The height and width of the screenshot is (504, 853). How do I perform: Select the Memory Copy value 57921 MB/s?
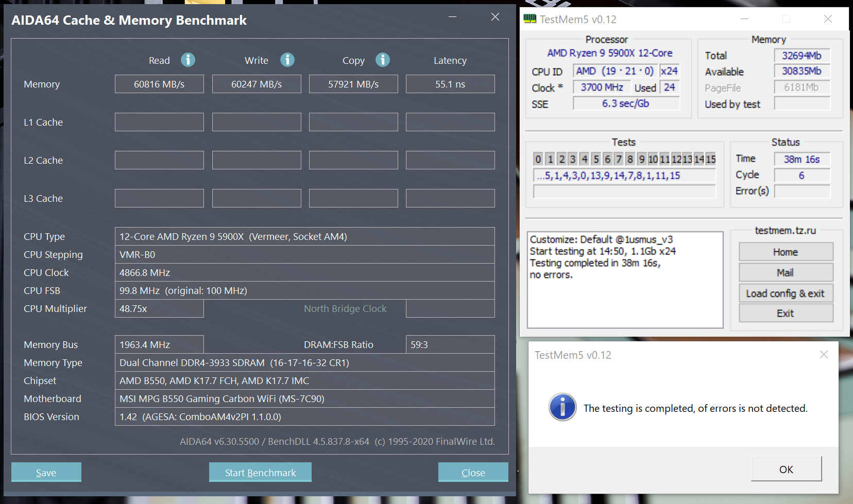click(353, 84)
